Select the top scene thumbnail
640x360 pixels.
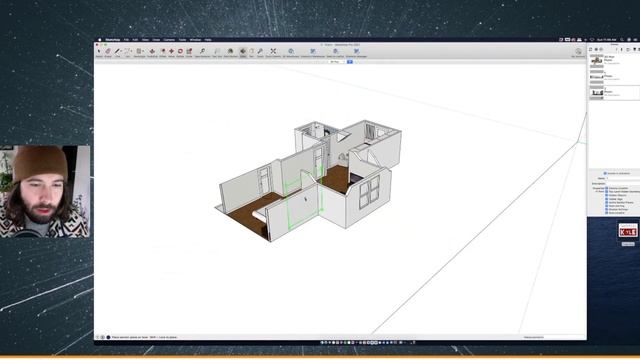[597, 61]
